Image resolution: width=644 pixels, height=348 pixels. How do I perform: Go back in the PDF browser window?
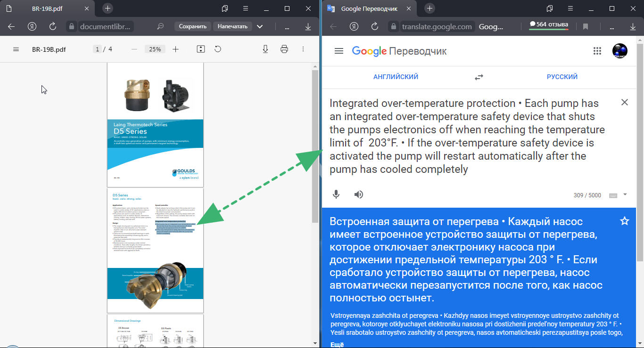[x=11, y=26]
